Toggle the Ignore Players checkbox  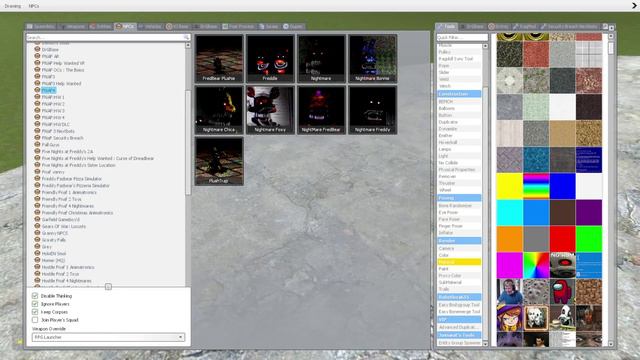[35, 304]
